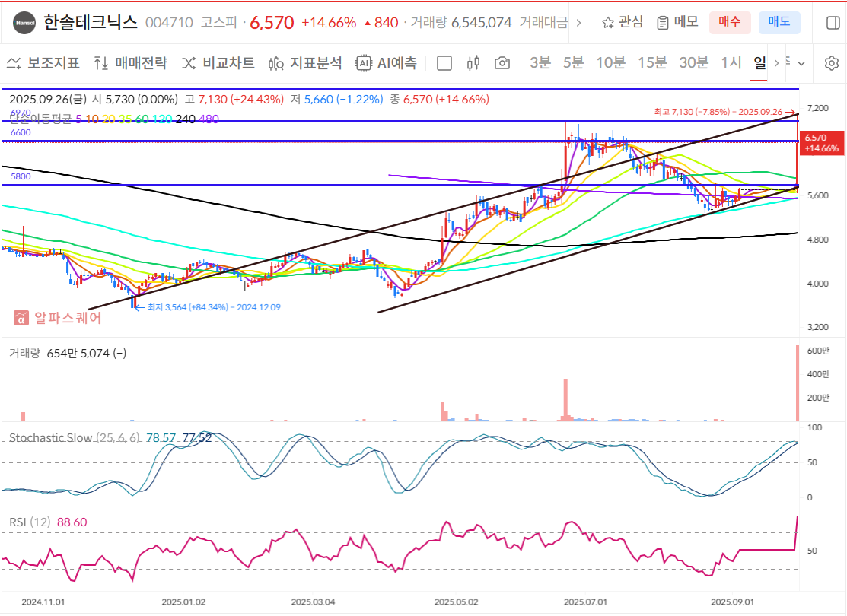Click the stock name 한솔테크닉스

tap(91, 22)
